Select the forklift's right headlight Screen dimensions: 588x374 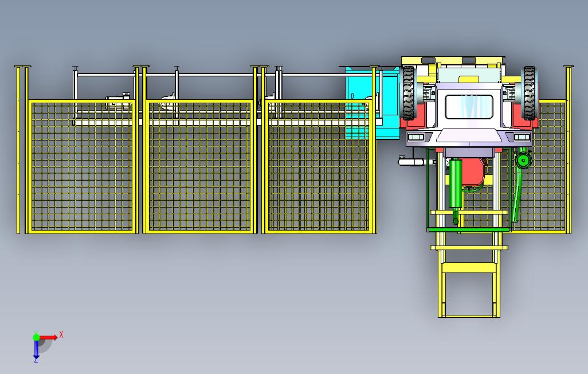click(x=522, y=138)
